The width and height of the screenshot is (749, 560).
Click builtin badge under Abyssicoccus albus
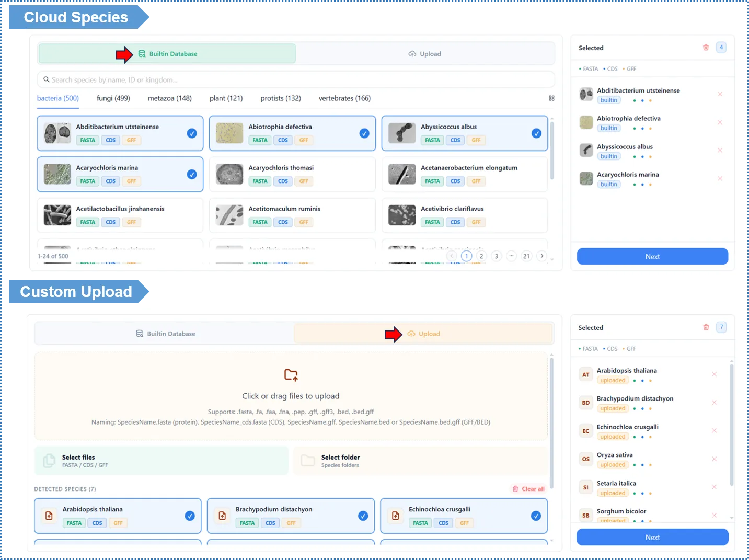[608, 156]
